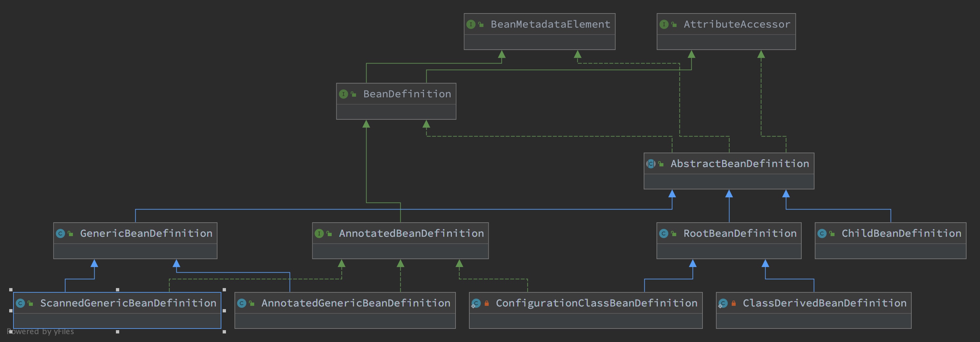Click the interface icon of AttributeAccessor
980x342 pixels.
664,24
